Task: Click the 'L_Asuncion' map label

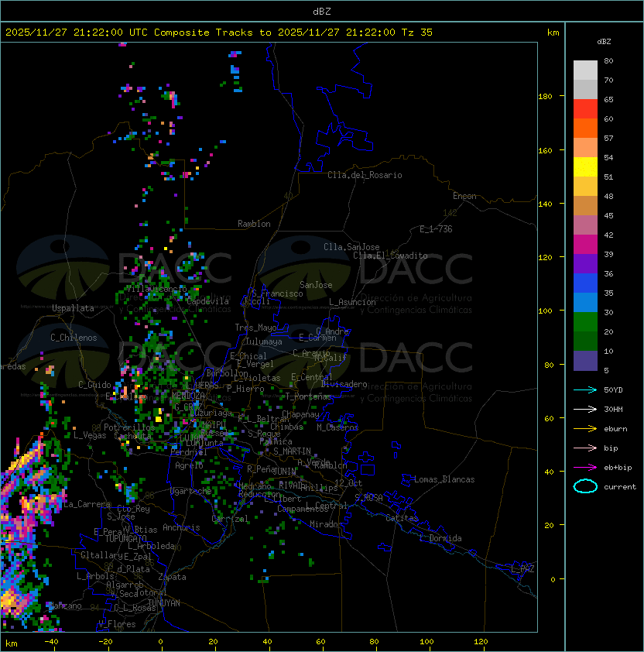Action: (x=352, y=302)
